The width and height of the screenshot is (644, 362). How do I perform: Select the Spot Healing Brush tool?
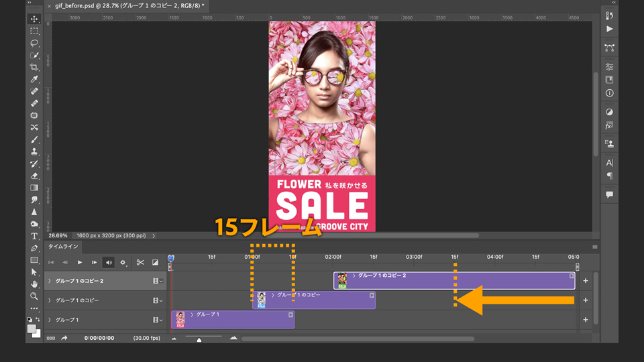click(34, 91)
